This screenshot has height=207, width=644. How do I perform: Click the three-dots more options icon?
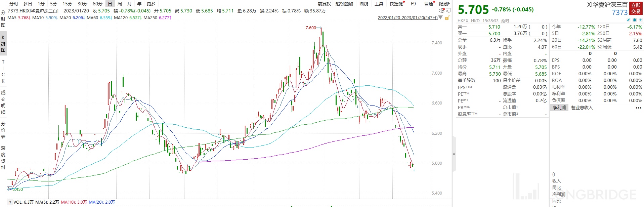tap(638, 108)
